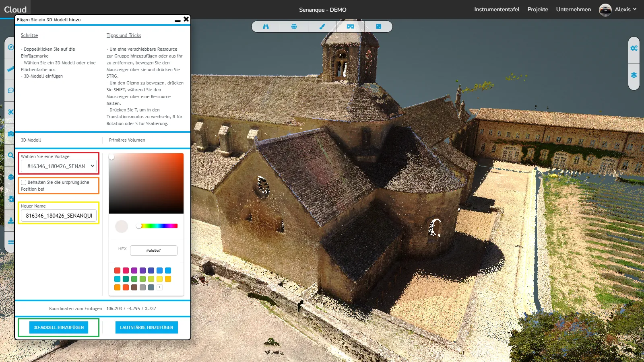The width and height of the screenshot is (644, 362).
Task: Click in the Neuer Name input field
Action: (59, 216)
